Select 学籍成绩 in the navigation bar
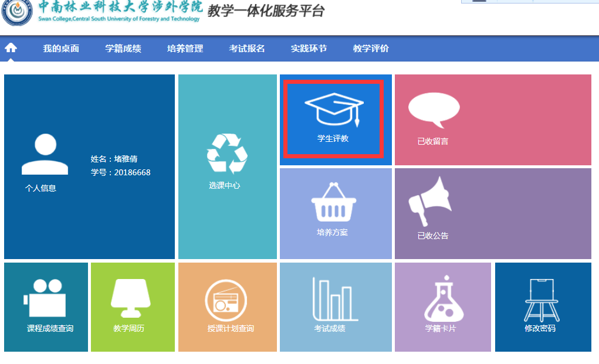The width and height of the screenshot is (599, 364). point(123,49)
